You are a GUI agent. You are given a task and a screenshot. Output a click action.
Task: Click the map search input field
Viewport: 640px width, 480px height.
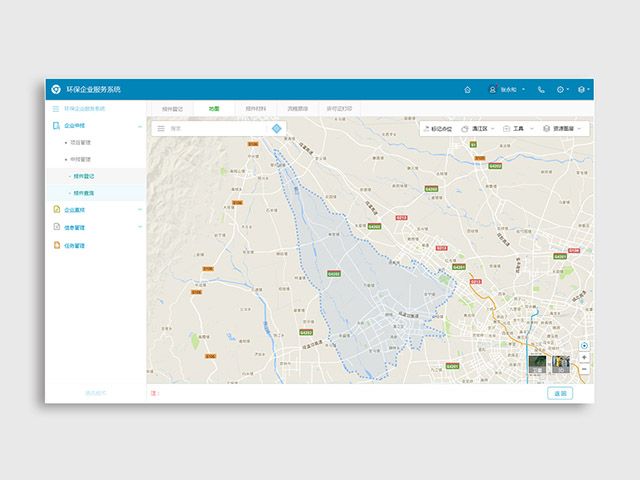(x=215, y=128)
